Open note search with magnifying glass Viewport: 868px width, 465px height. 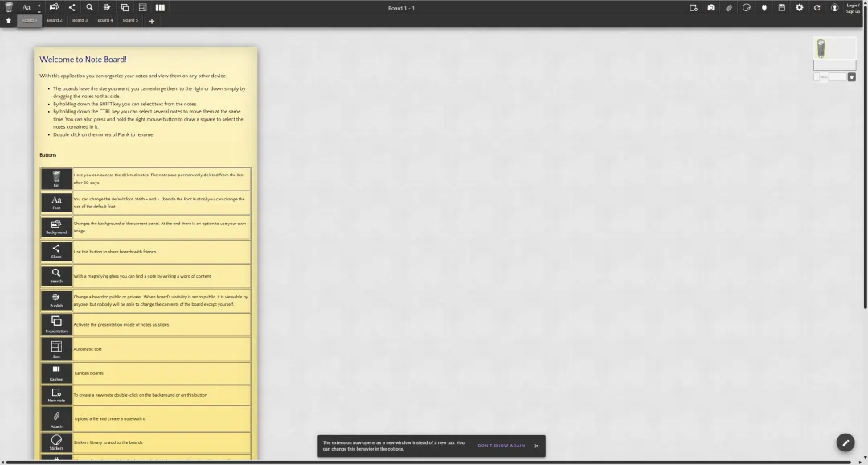pos(89,7)
